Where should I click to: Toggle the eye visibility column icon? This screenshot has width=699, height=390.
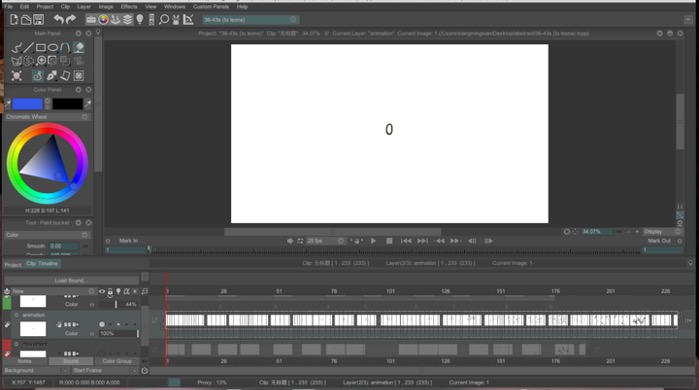click(x=102, y=291)
